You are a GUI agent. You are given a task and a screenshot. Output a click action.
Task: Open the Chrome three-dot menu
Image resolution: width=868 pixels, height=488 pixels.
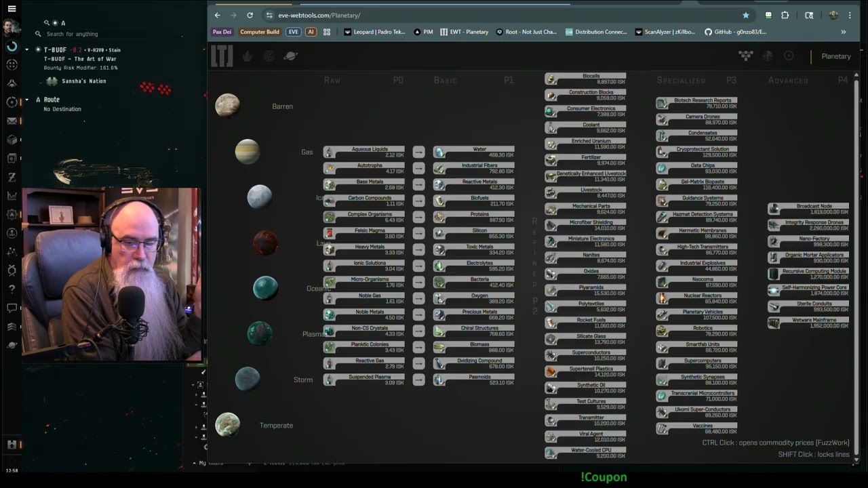point(850,15)
